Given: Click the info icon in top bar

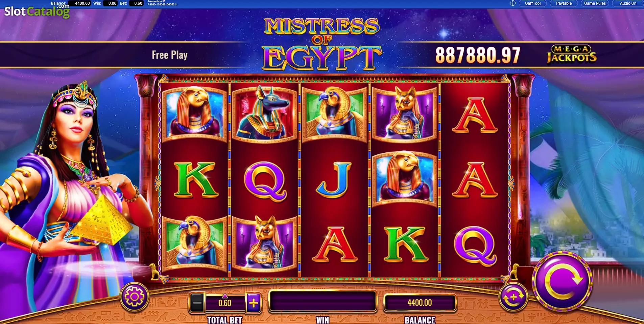Looking at the screenshot, I should (x=512, y=3).
